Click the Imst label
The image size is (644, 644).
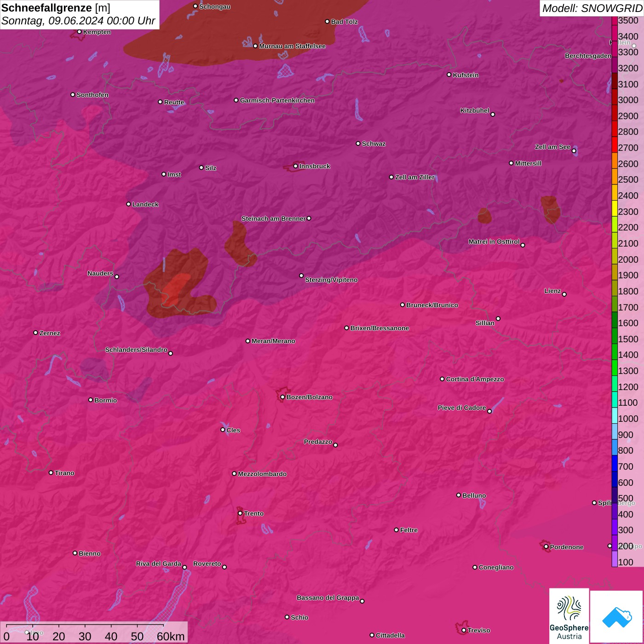click(x=174, y=174)
